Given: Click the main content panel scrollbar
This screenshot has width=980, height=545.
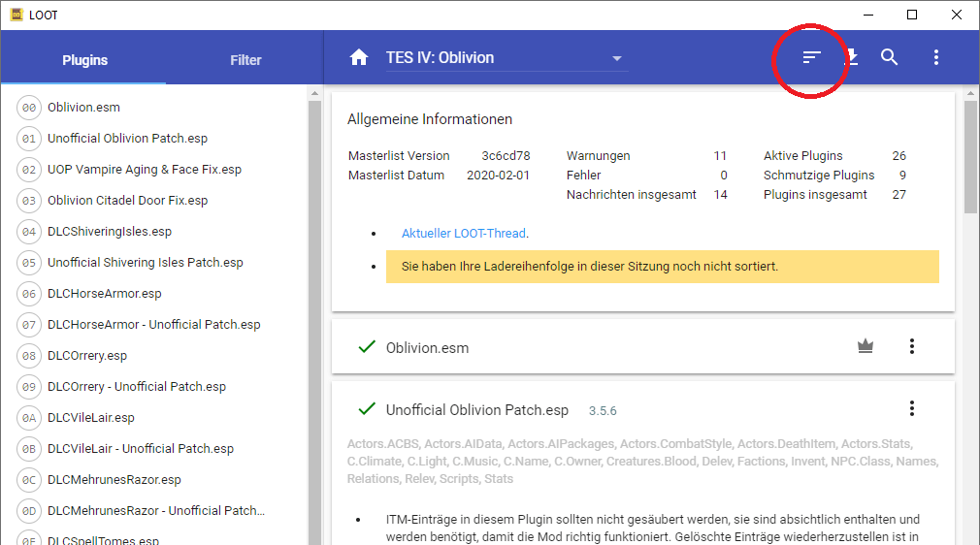Looking at the screenshot, I should click(x=971, y=155).
